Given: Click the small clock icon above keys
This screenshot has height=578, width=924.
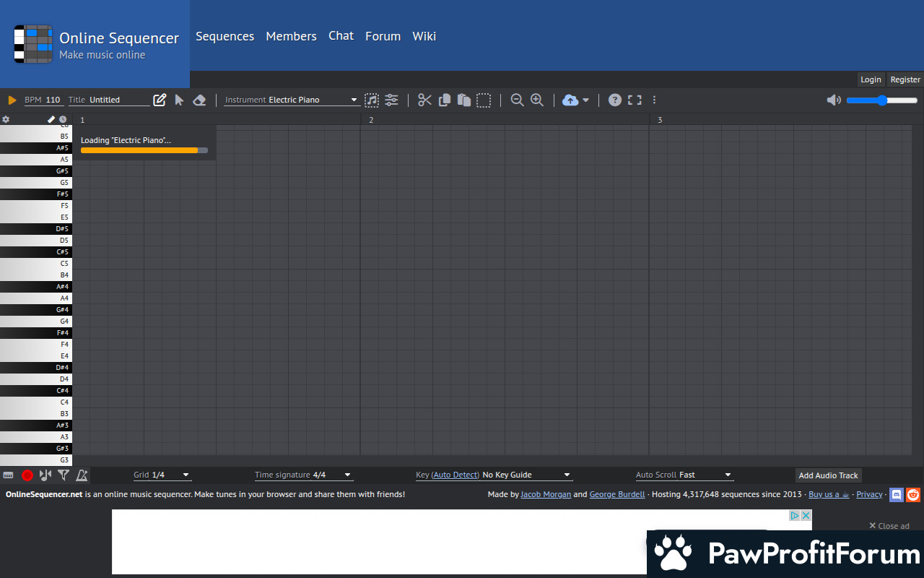Looking at the screenshot, I should coord(63,119).
